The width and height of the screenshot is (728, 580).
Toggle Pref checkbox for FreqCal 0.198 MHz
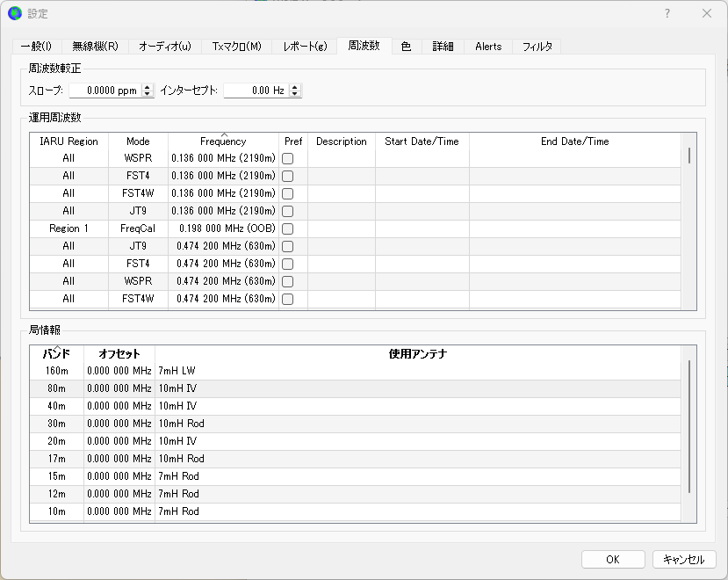pos(288,228)
